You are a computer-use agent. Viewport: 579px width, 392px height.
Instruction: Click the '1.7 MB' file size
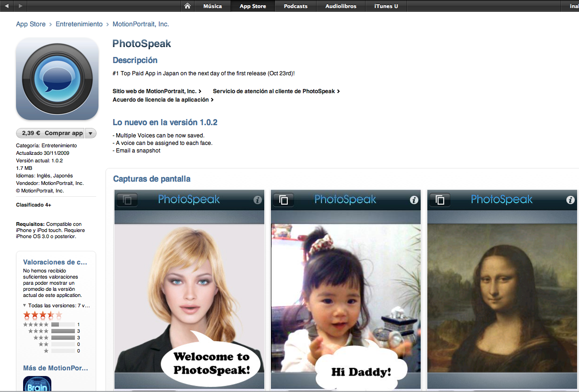24,168
